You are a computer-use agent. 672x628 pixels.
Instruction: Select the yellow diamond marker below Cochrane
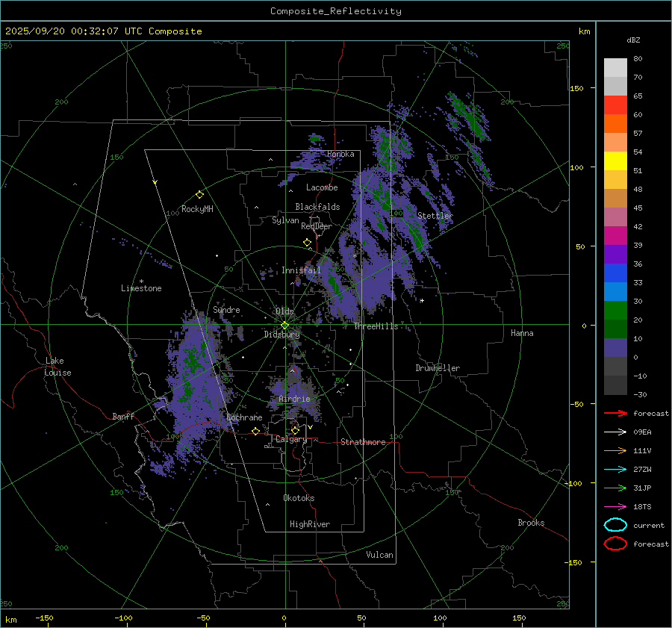pyautogui.click(x=255, y=431)
